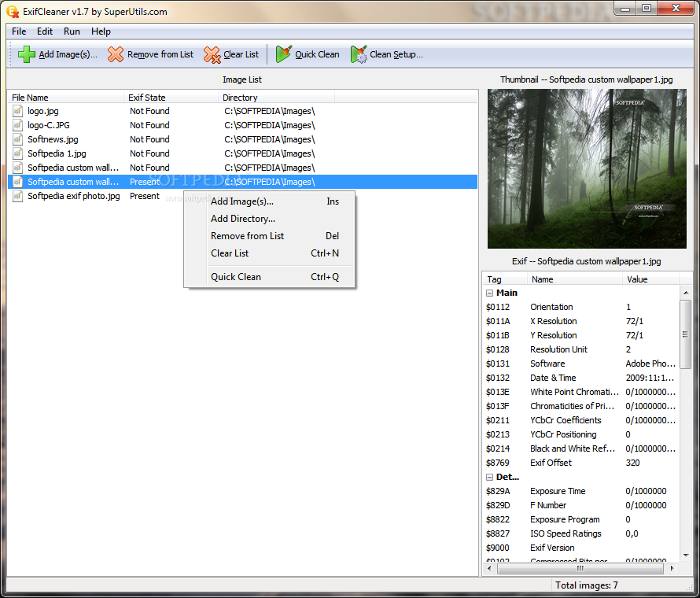Screen dimensions: 700x598
Task: Select the Date & Time exif row
Action: click(581, 378)
